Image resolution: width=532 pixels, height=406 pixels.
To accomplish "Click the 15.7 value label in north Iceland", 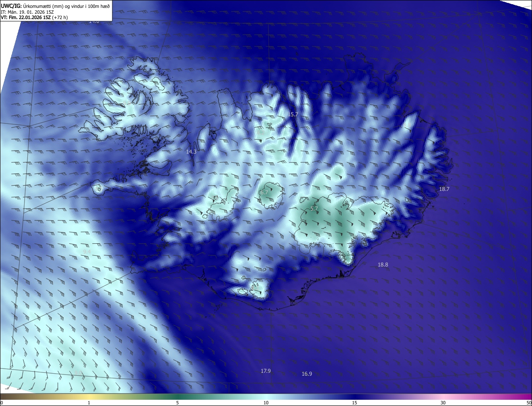I will coord(293,114).
